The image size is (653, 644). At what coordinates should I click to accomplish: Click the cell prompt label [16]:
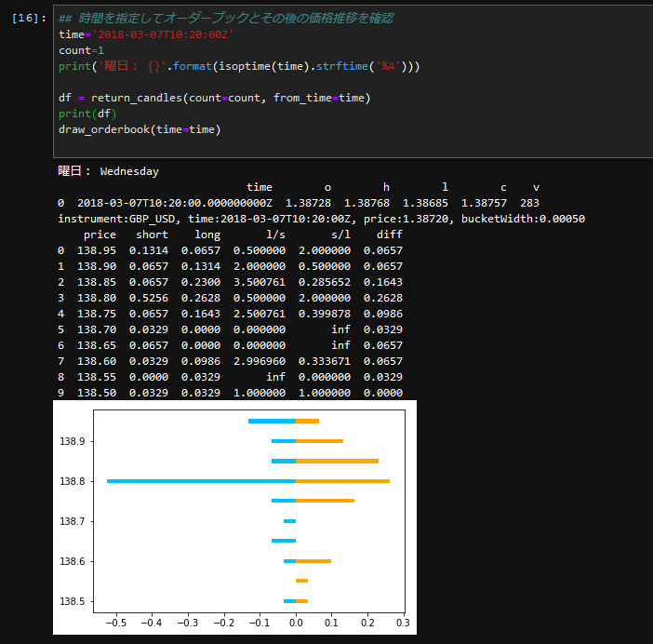[x=29, y=18]
